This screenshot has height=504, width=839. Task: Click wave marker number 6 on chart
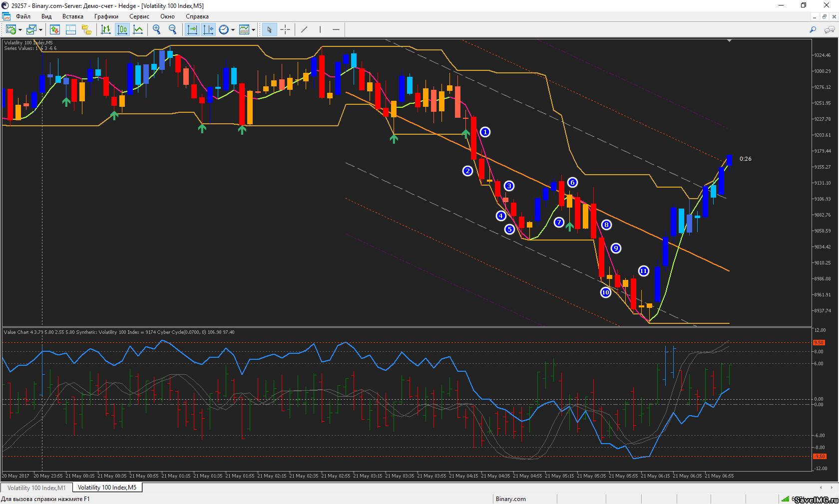(x=572, y=183)
